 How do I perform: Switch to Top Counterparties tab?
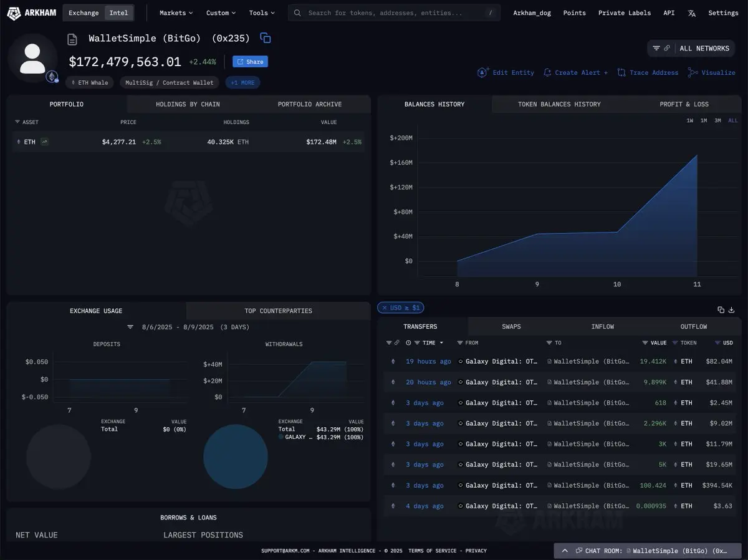[x=278, y=311]
